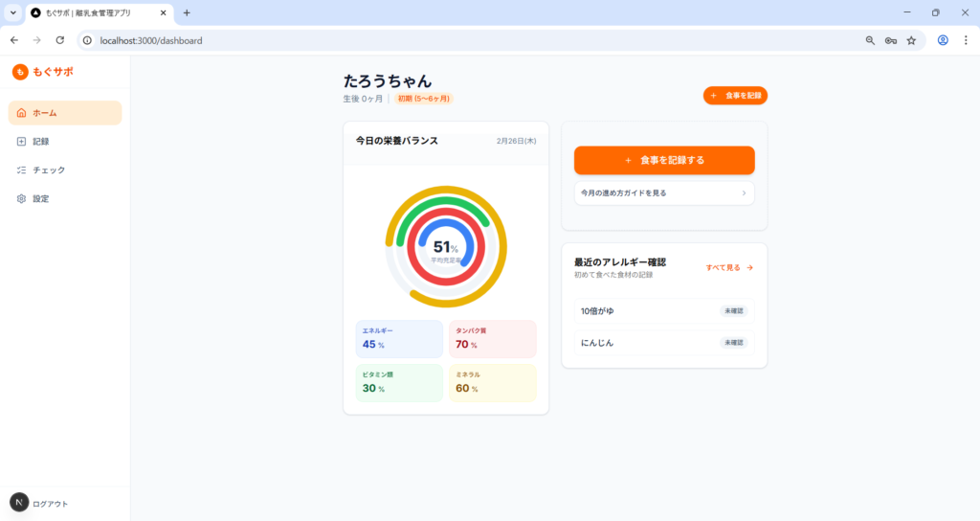The image size is (980, 521).
Task: Click the ビタミン類 30% tile
Action: point(398,383)
